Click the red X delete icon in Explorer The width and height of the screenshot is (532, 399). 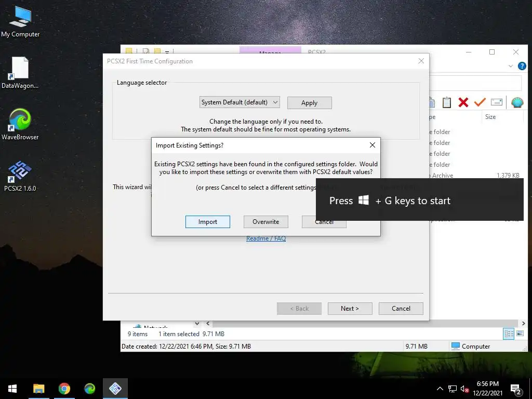click(463, 102)
